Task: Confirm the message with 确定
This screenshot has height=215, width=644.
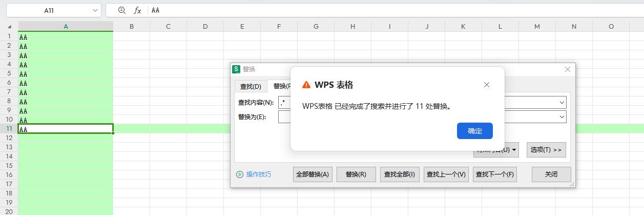Action: [x=475, y=131]
